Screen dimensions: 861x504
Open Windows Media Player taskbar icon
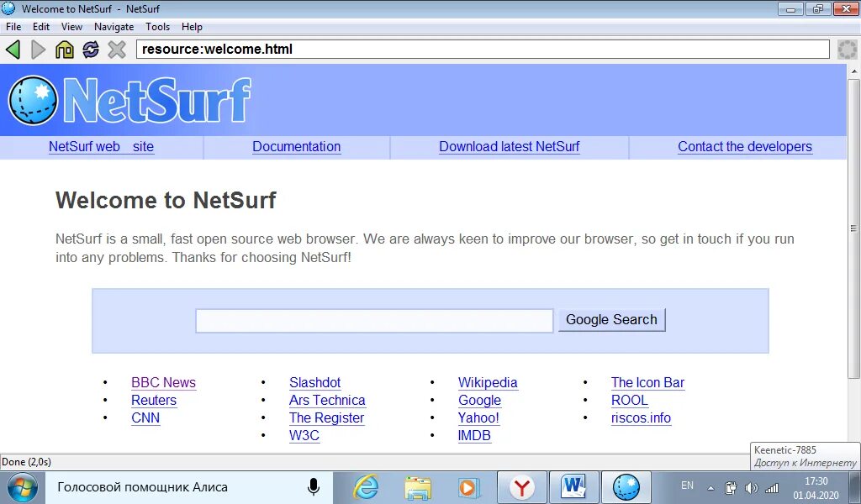[x=468, y=487]
